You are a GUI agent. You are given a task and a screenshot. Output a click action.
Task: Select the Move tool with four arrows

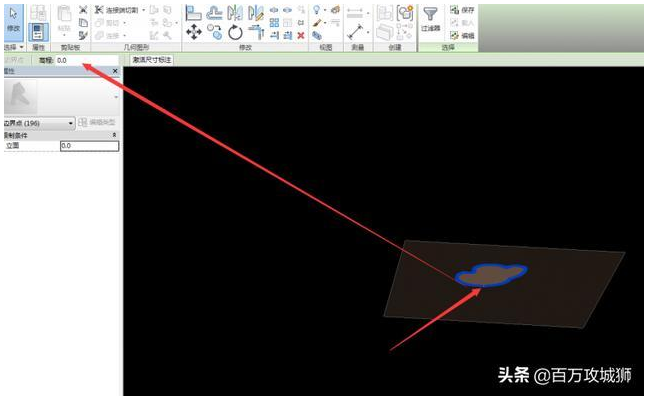pos(193,32)
